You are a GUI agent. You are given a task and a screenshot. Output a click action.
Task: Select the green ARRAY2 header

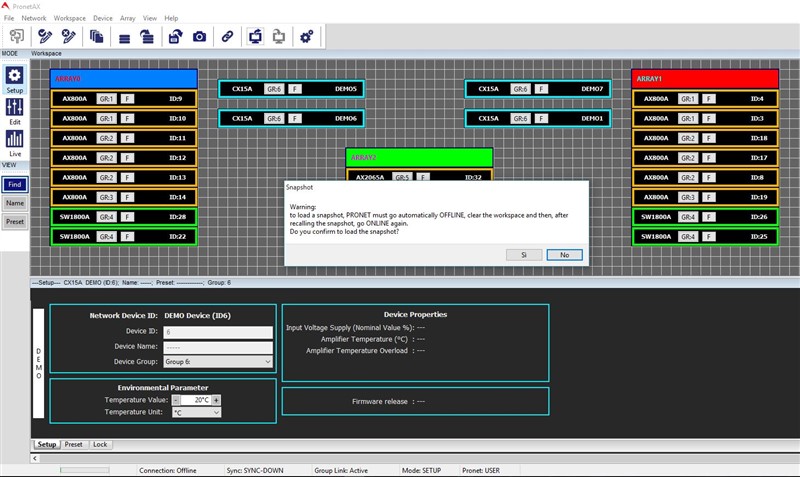pos(419,158)
